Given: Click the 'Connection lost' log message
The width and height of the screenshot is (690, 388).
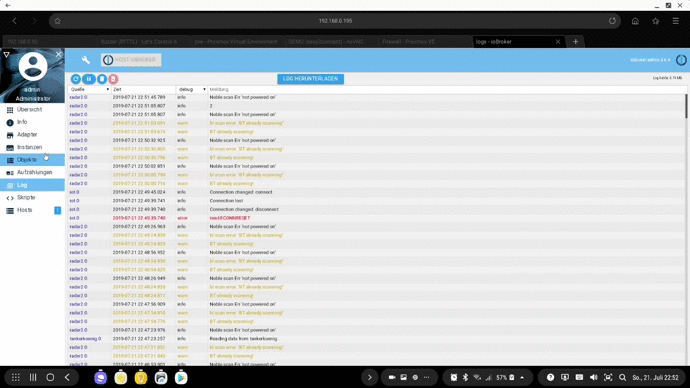Looking at the screenshot, I should coord(226,201).
